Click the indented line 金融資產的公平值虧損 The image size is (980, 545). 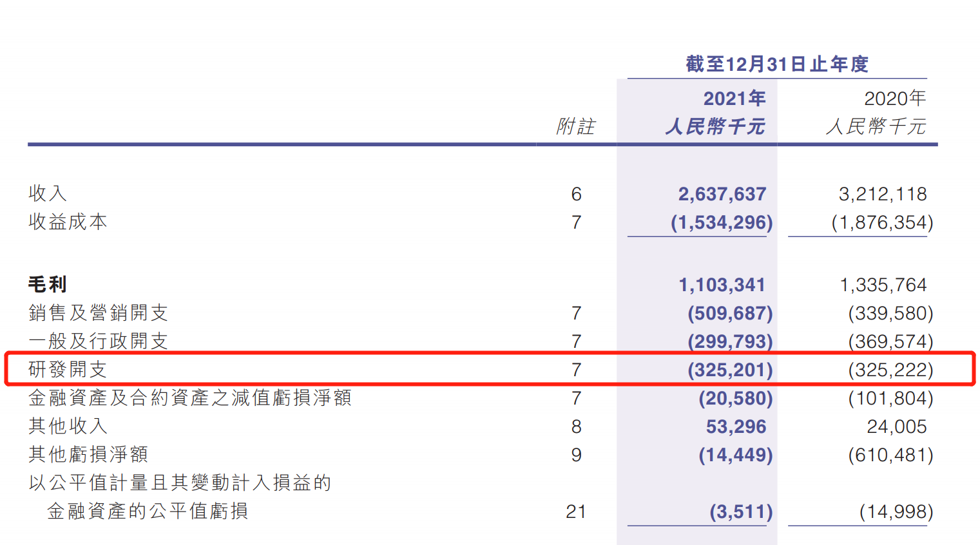pyautogui.click(x=148, y=511)
